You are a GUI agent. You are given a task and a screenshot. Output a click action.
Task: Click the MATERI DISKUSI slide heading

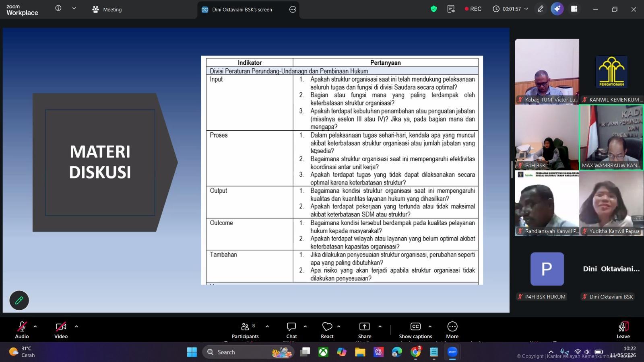pos(100,162)
